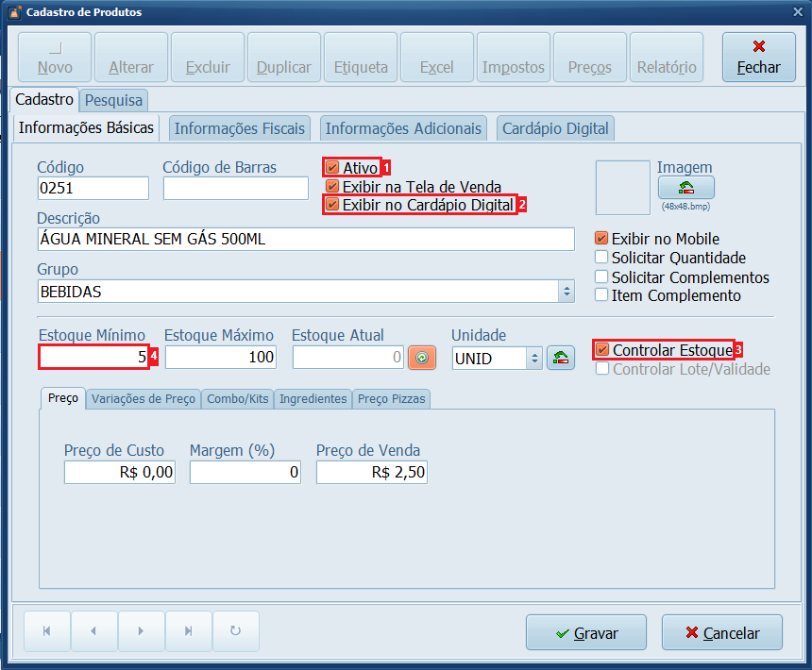
Task: Toggle Exibir no Cardápio Digital checkbox
Action: coord(332,205)
